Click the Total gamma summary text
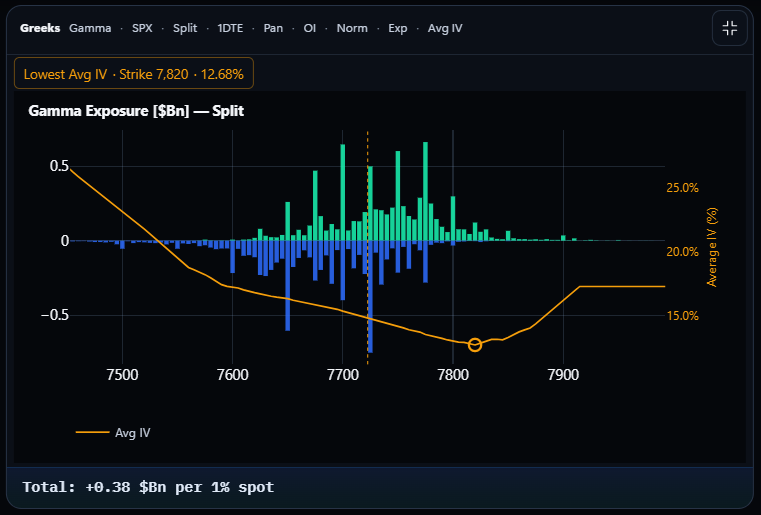The image size is (761, 515). (149, 487)
